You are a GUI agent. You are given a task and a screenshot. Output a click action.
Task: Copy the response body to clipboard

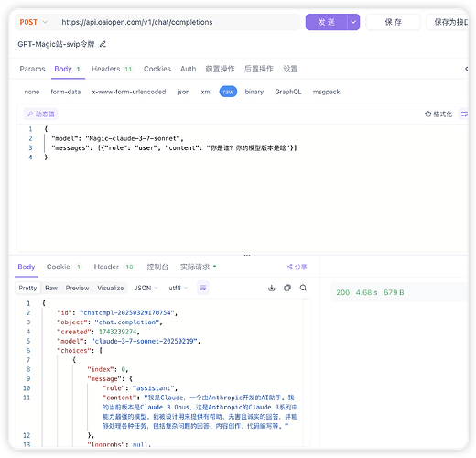287,288
